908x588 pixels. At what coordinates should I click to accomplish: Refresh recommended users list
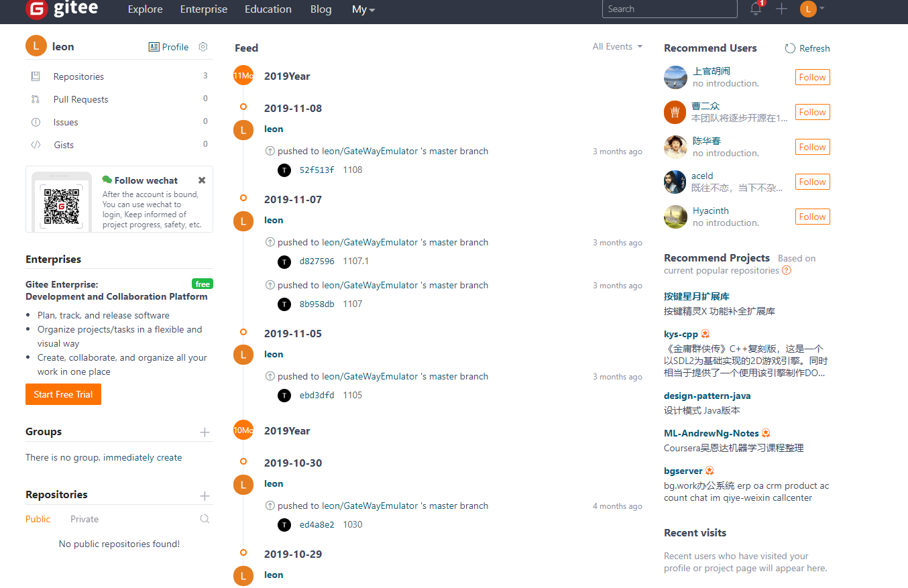point(807,48)
